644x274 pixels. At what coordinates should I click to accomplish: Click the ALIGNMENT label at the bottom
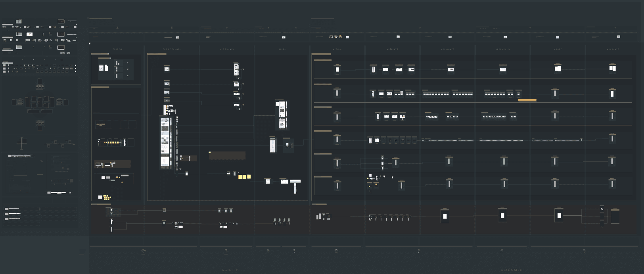[513, 270]
